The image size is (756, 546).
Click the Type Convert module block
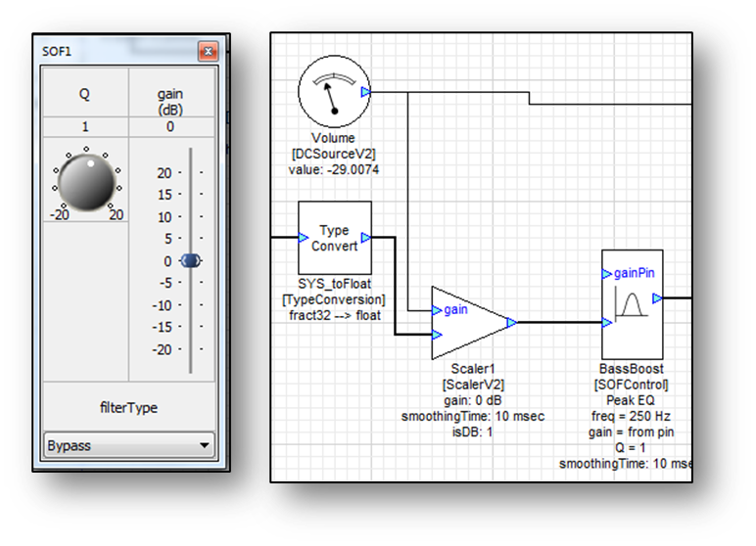click(334, 238)
